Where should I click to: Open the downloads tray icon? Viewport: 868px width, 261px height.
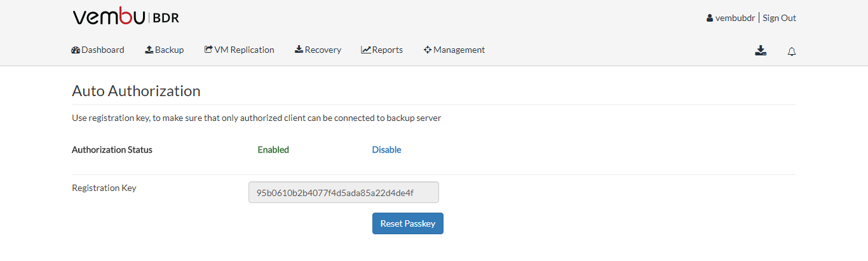pyautogui.click(x=761, y=51)
